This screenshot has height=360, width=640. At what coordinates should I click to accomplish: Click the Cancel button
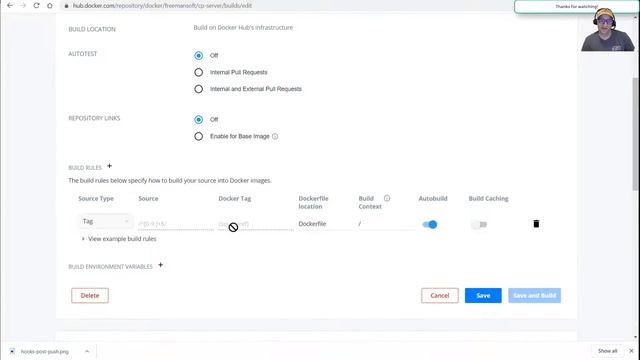(440, 296)
